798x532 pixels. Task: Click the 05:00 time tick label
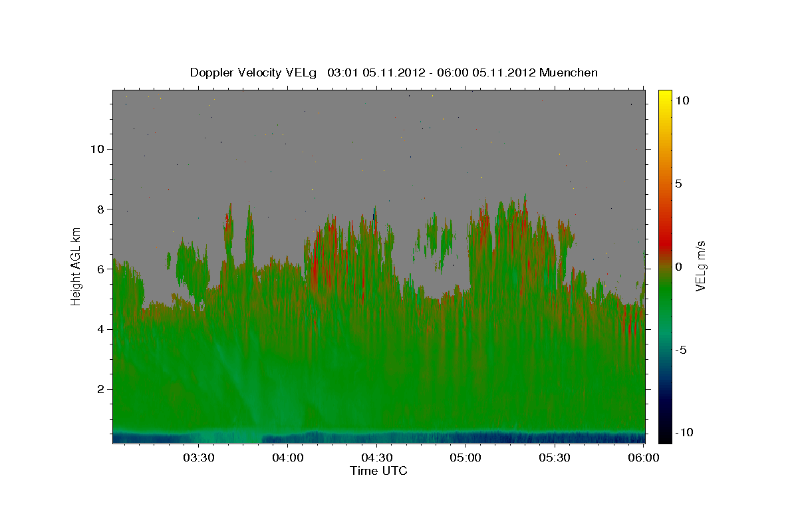[465, 458]
